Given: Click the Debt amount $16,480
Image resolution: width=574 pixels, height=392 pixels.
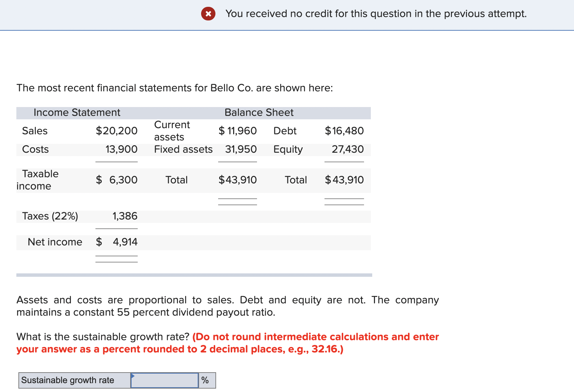Looking at the screenshot, I should [x=344, y=131].
